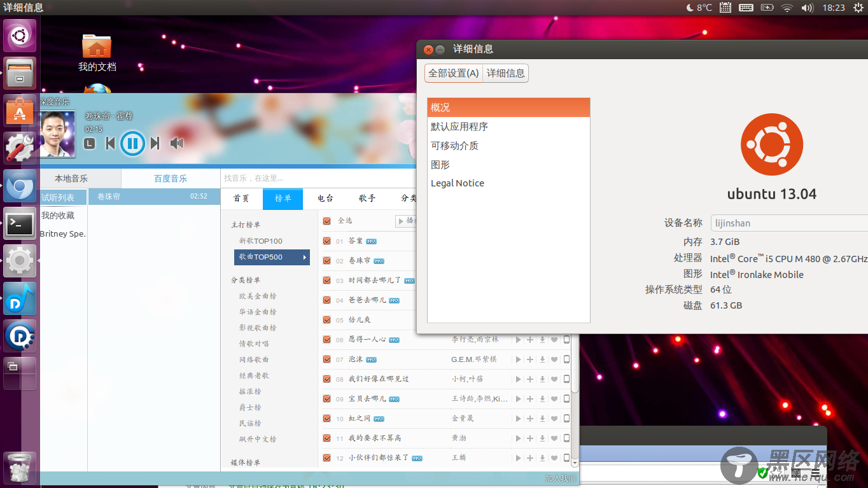Open 我的文档 desktop folder
This screenshot has width=868, height=488.
tap(97, 53)
